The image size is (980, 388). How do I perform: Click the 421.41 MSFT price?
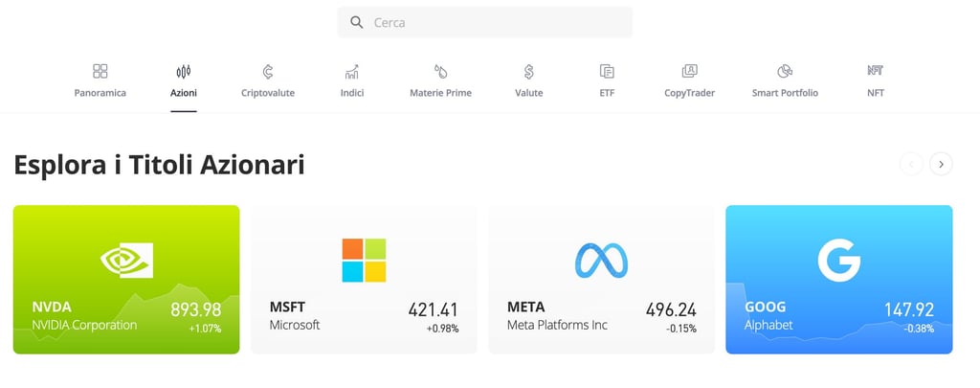click(434, 309)
